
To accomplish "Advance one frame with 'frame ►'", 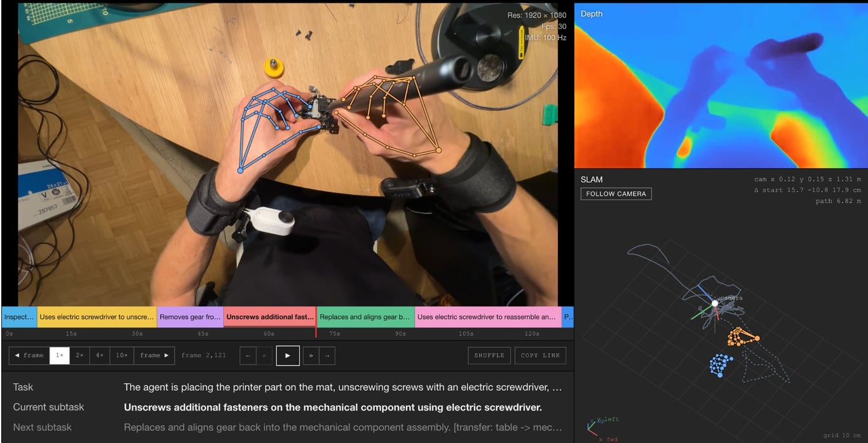I will click(154, 355).
